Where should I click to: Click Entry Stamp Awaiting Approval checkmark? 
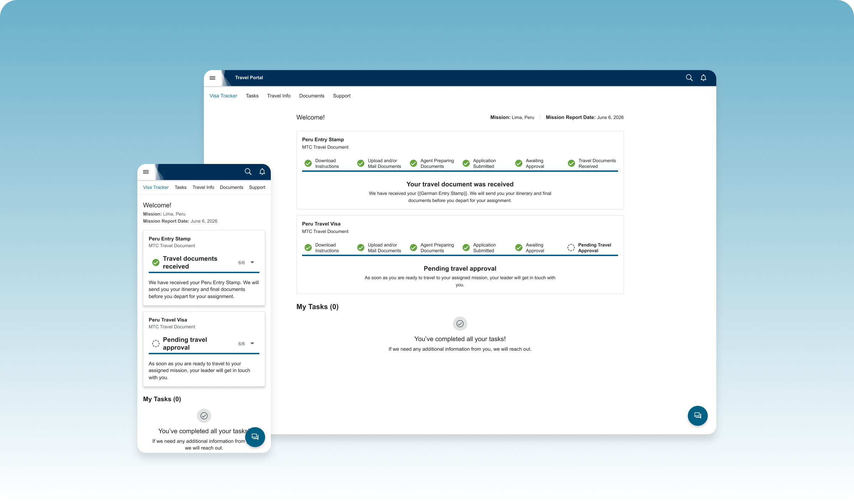[519, 163]
